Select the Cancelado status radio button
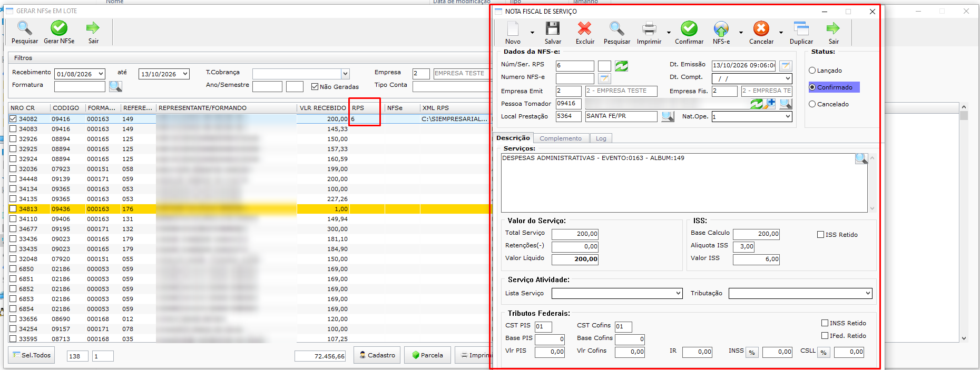Viewport: 980px width, 370px height. pyautogui.click(x=812, y=104)
